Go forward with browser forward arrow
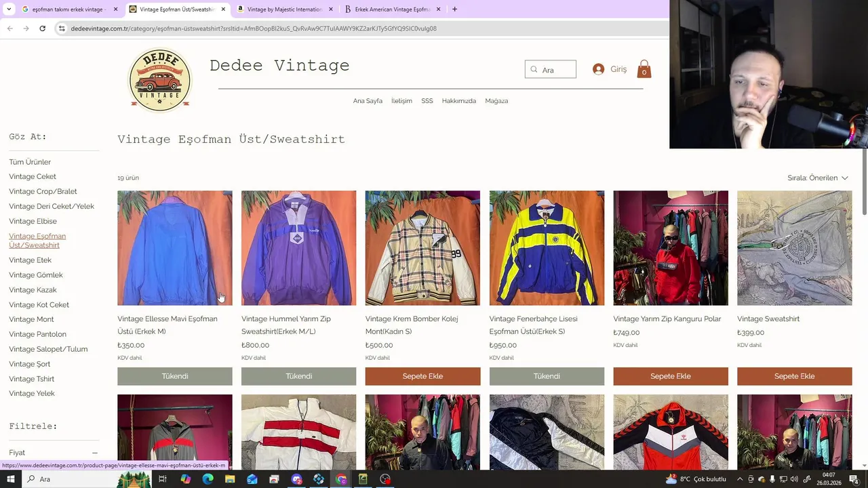The width and height of the screenshot is (868, 488). tap(26, 28)
